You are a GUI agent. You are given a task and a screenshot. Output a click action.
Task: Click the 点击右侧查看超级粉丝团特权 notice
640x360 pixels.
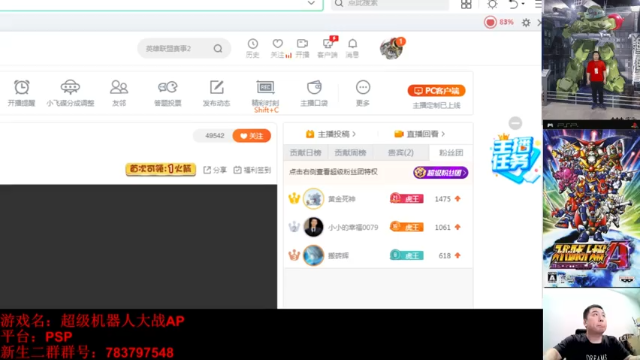coord(333,172)
